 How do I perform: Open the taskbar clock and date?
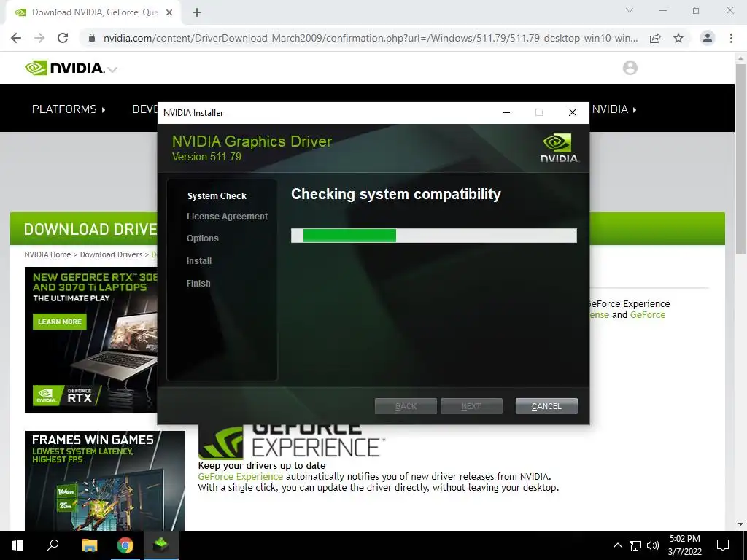point(684,545)
